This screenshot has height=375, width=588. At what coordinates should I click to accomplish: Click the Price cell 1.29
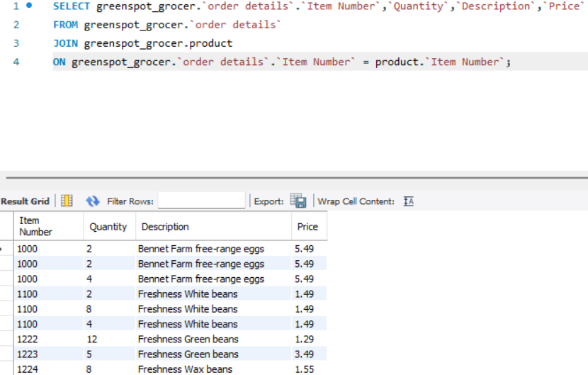[x=309, y=339]
